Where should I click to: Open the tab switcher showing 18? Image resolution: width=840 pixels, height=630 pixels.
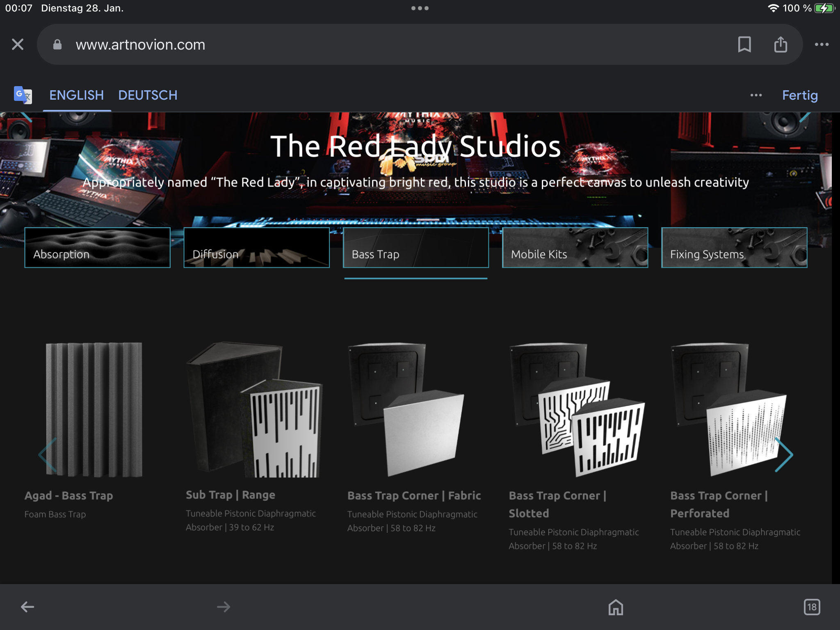pyautogui.click(x=812, y=607)
